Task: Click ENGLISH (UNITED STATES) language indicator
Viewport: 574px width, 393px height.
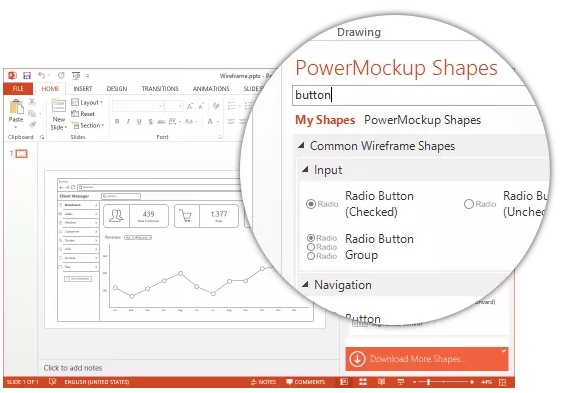Action: [97, 382]
